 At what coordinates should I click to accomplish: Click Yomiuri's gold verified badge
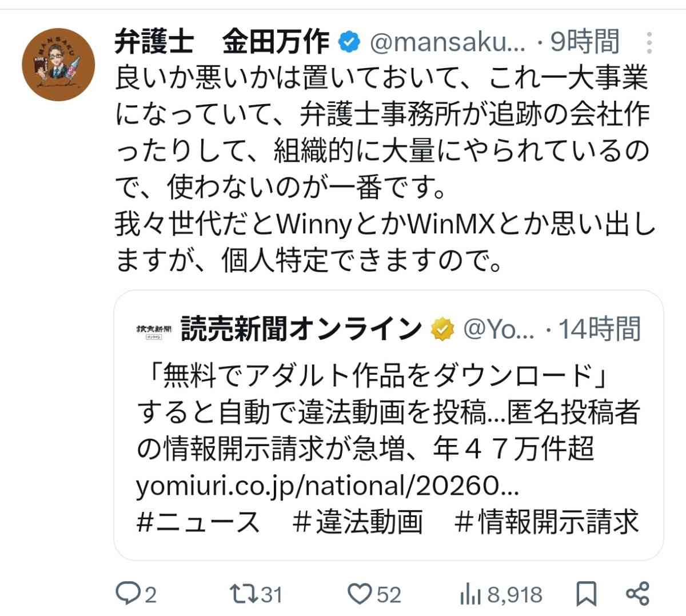point(442,329)
